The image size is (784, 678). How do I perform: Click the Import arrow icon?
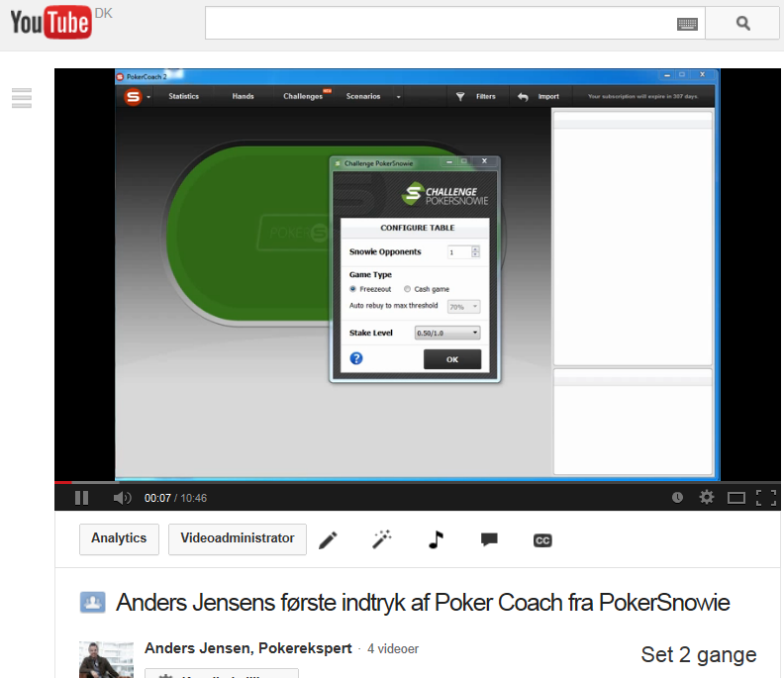[523, 96]
